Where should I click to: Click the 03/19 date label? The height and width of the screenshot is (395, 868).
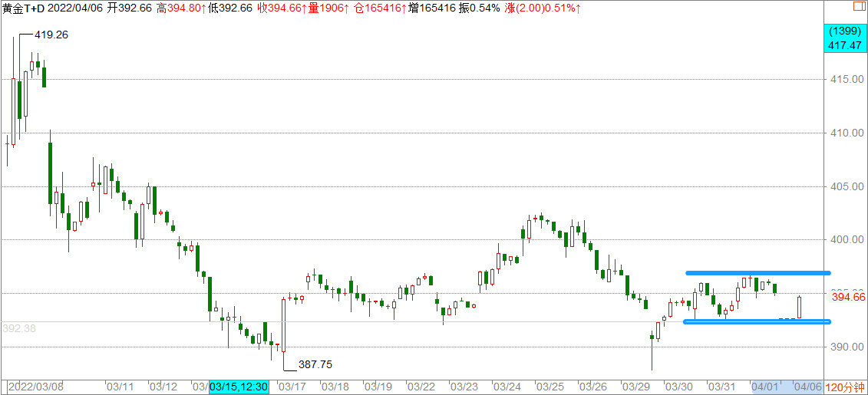tap(378, 386)
